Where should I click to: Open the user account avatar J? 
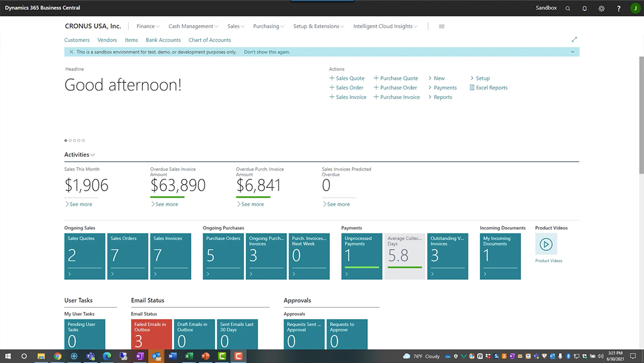[635, 8]
